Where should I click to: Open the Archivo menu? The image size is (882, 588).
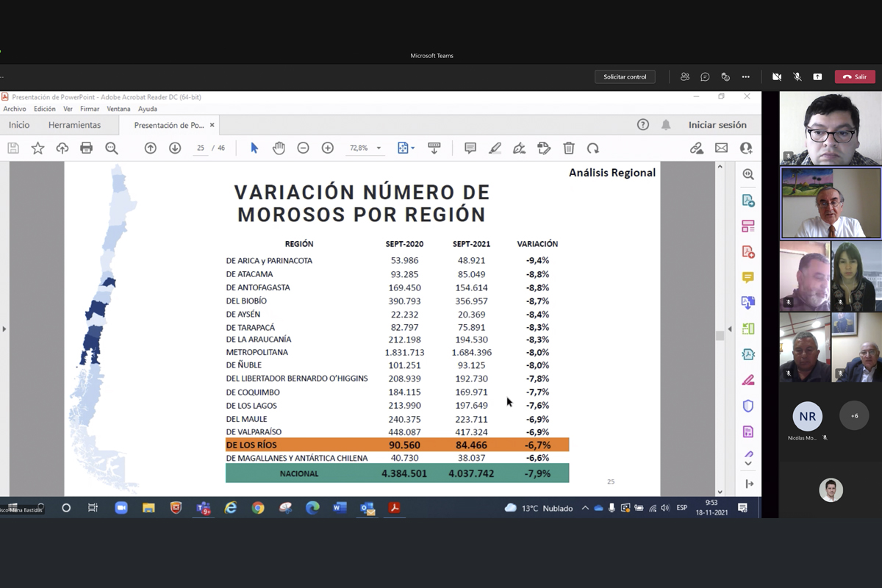15,109
